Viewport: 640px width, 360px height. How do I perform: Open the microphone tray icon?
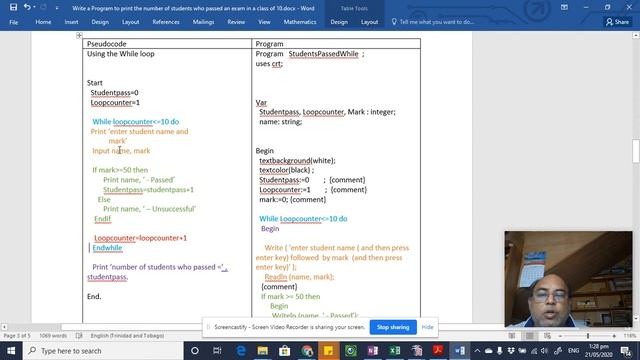click(x=500, y=351)
